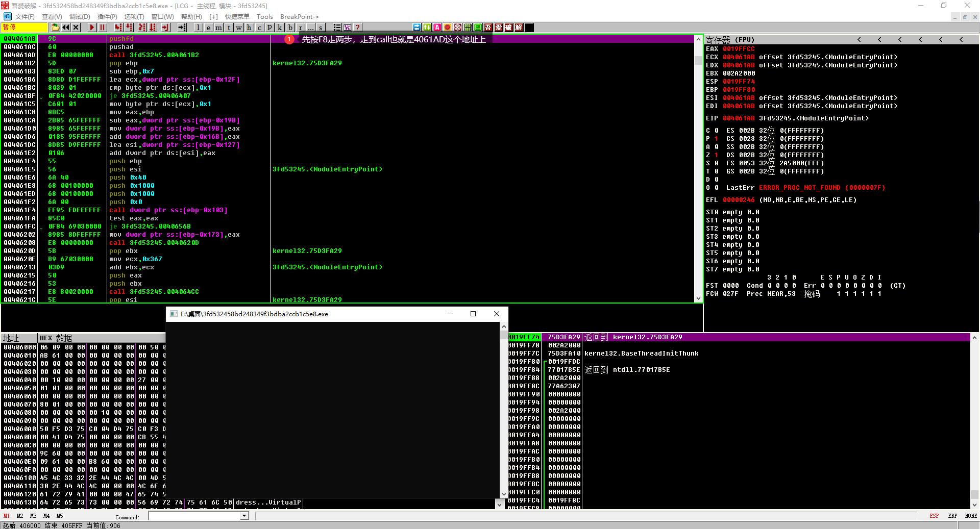Click the open file toolbar icon
The image size is (980, 529).
[55, 28]
